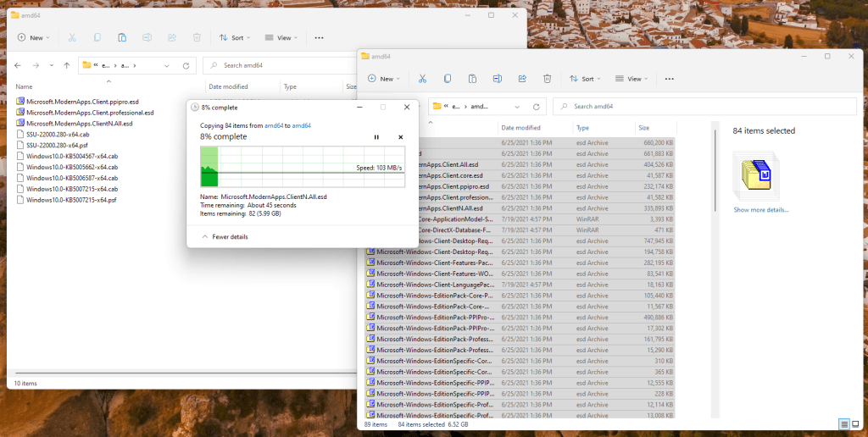This screenshot has width=868, height=437.
Task: Click row with size 282,195 KB
Action: click(x=520, y=263)
